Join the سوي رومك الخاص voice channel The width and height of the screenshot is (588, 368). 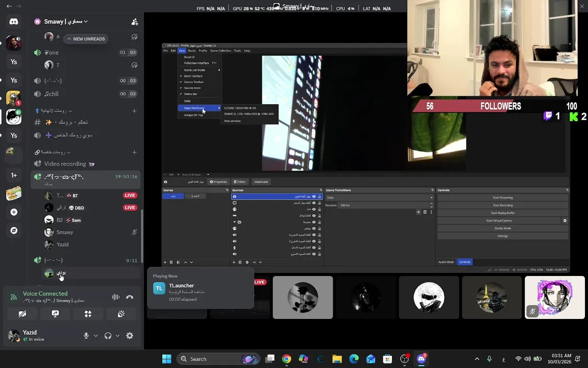pos(86,135)
